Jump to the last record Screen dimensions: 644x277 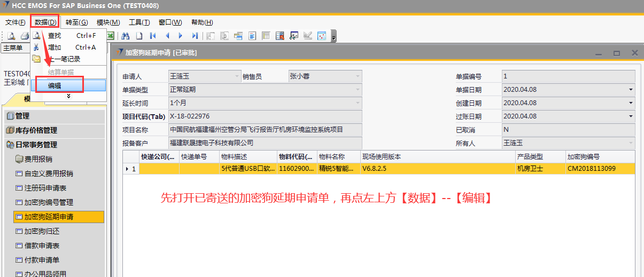(x=195, y=36)
